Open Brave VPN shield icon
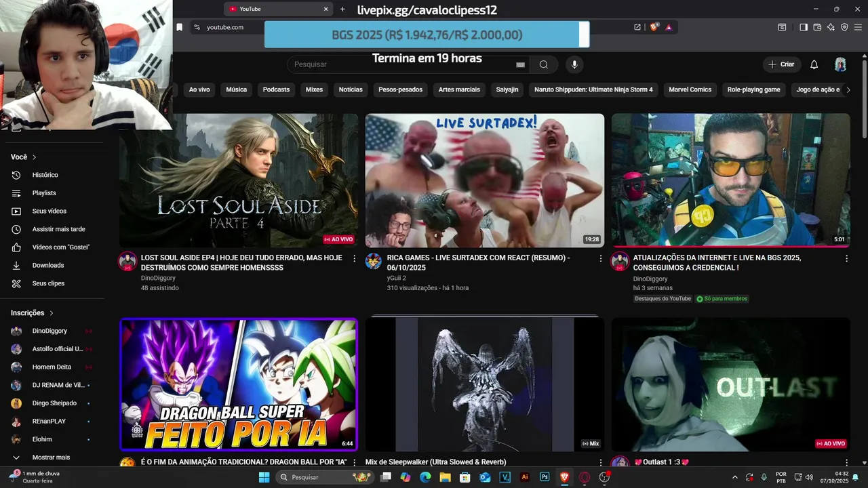 (844, 27)
